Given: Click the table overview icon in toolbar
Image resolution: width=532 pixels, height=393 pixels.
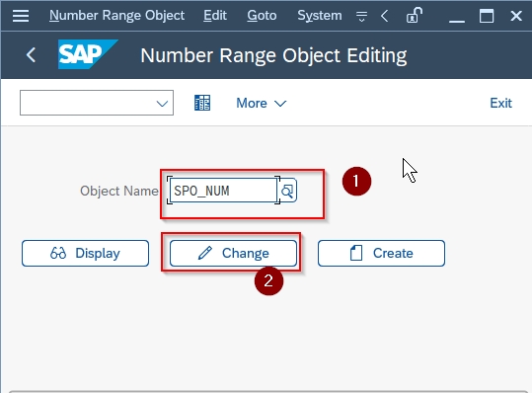Looking at the screenshot, I should [202, 103].
